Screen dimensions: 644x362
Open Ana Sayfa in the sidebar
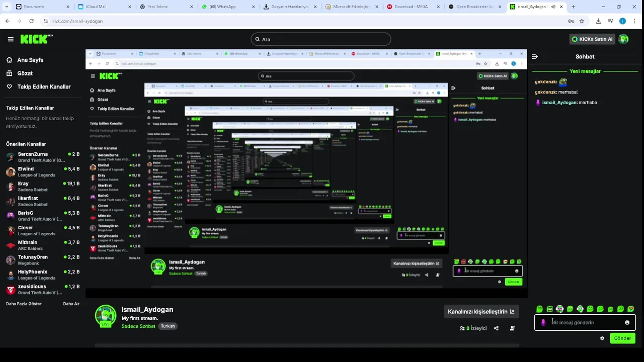(x=30, y=60)
